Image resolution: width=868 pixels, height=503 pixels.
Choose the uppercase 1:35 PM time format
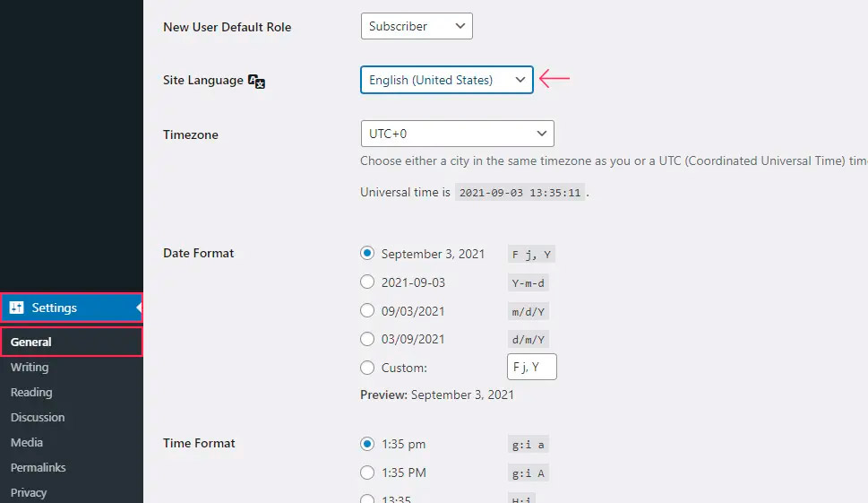367,473
